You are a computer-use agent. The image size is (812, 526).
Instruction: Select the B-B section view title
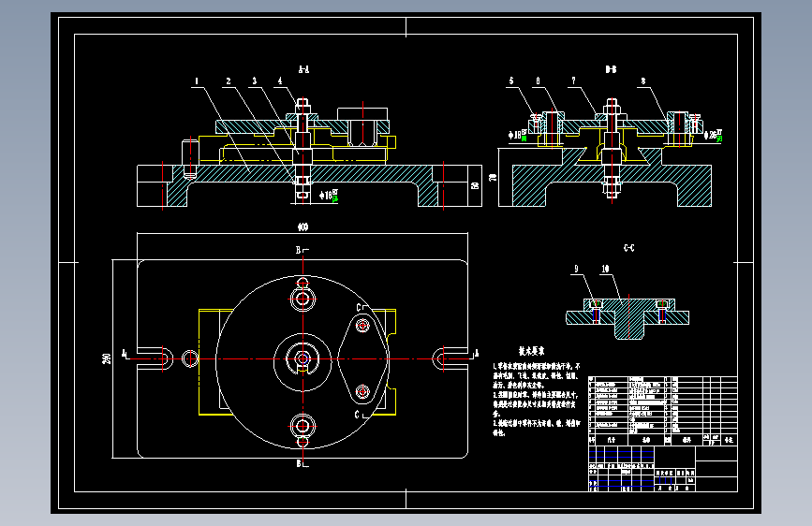tap(611, 69)
